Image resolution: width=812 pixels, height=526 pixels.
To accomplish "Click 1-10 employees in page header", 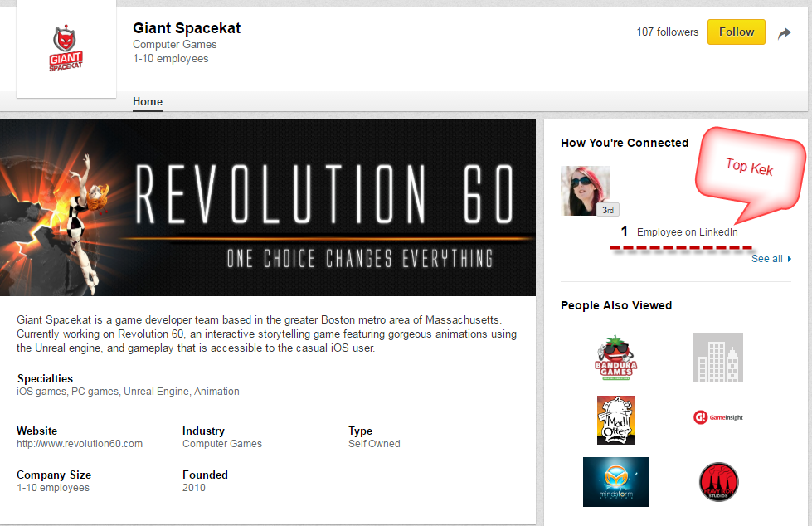I will (x=170, y=59).
